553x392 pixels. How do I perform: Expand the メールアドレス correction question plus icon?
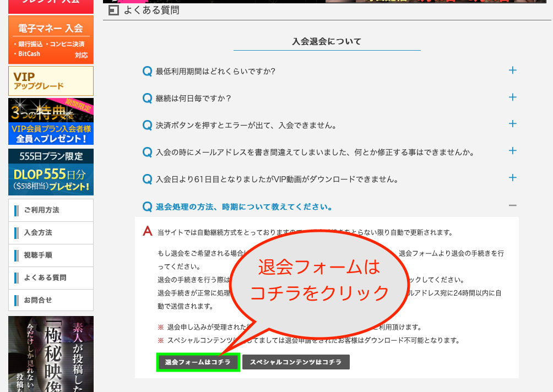pos(512,151)
